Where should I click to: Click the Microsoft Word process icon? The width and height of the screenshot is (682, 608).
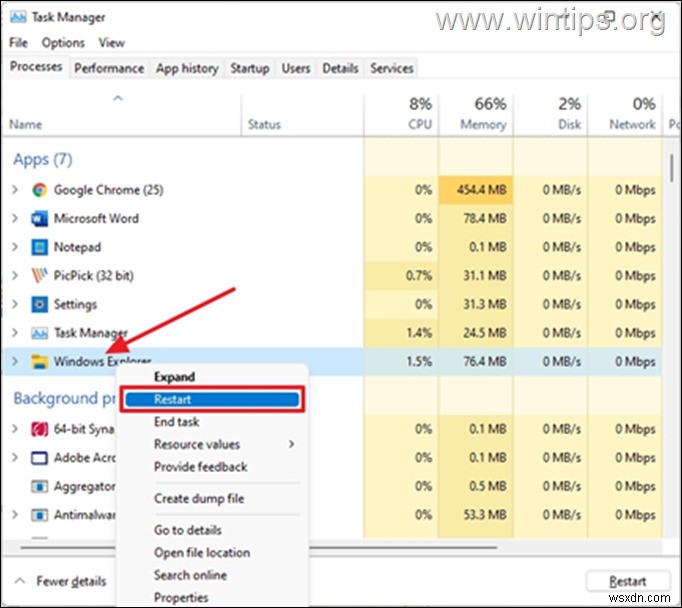pyautogui.click(x=40, y=218)
